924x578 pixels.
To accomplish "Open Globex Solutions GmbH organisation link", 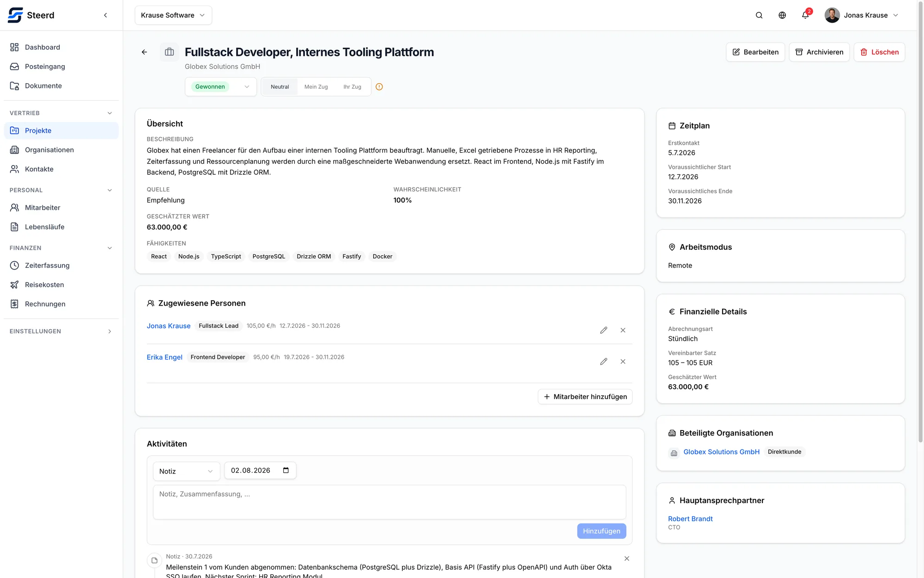I will click(721, 452).
